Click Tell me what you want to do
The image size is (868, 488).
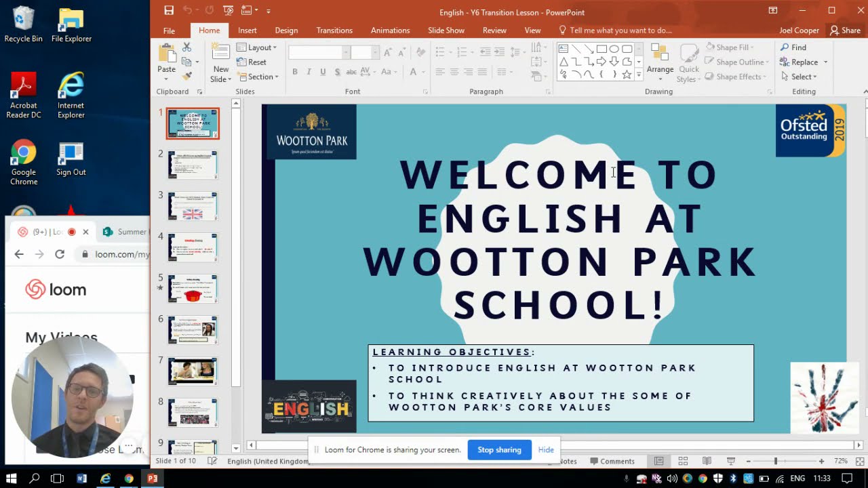(615, 30)
